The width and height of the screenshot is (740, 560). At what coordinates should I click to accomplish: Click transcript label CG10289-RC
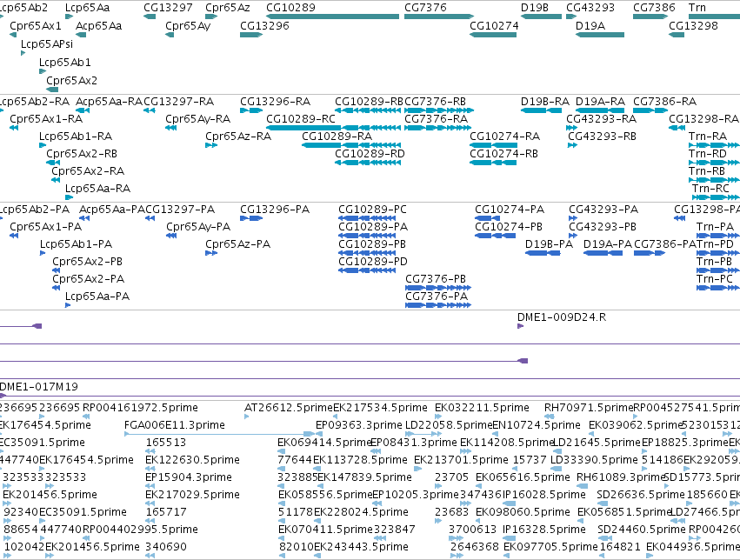coord(301,119)
